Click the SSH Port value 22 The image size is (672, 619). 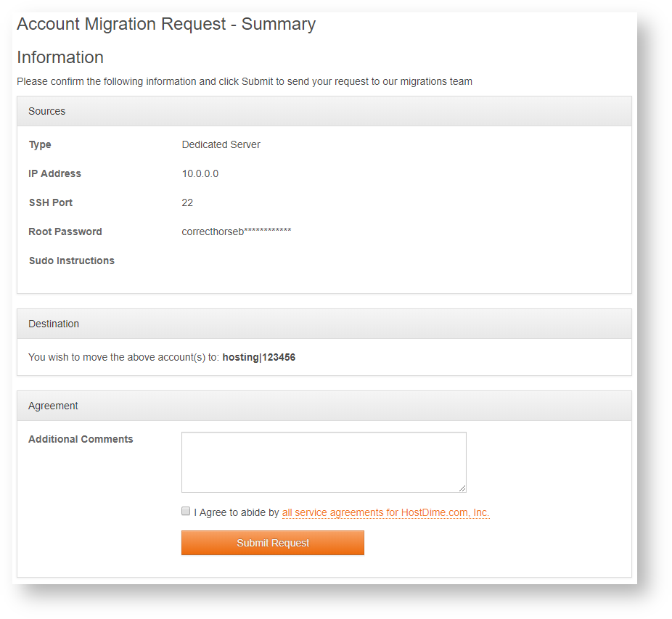(187, 202)
